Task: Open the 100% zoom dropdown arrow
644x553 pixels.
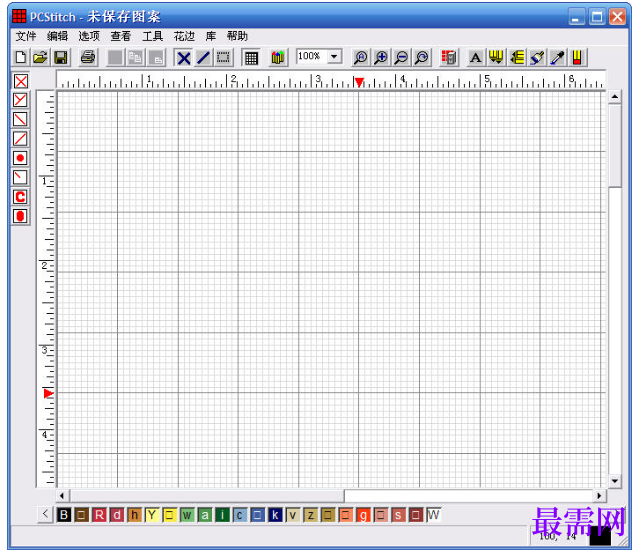Action: [335, 56]
